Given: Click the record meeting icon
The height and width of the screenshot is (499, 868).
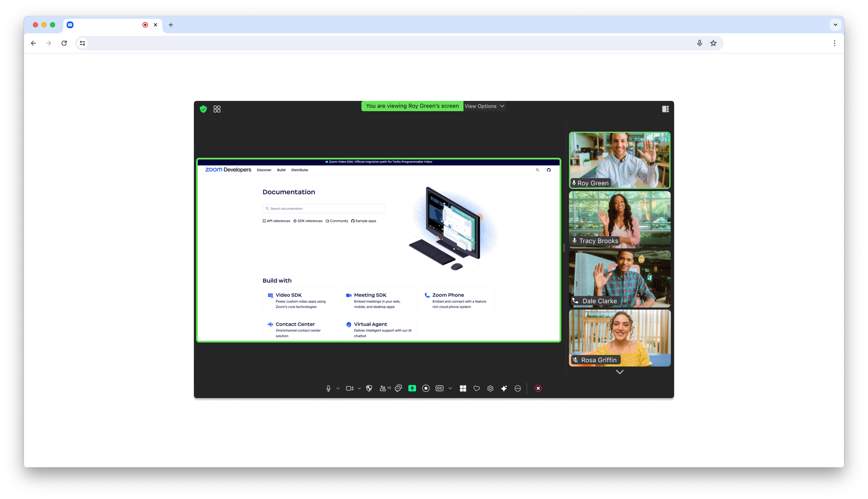Looking at the screenshot, I should tap(425, 388).
